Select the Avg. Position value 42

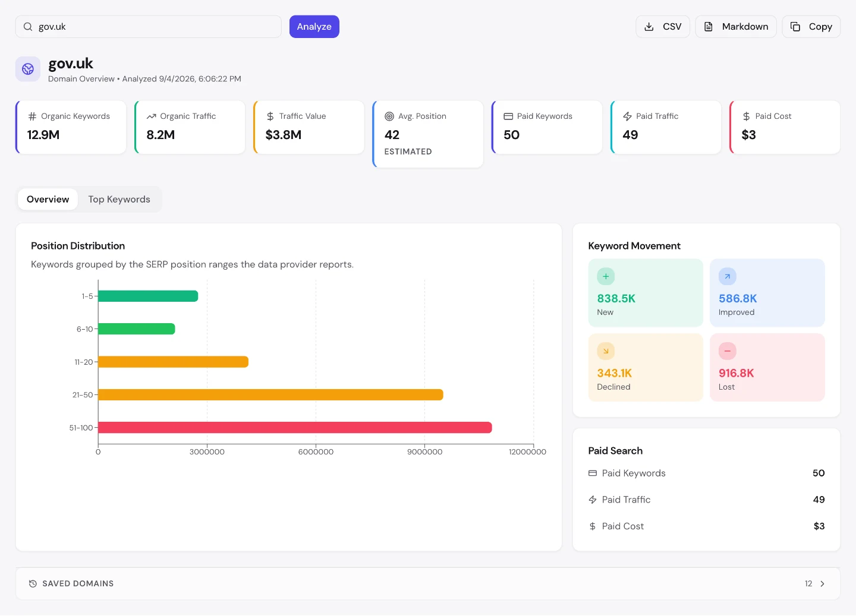392,135
